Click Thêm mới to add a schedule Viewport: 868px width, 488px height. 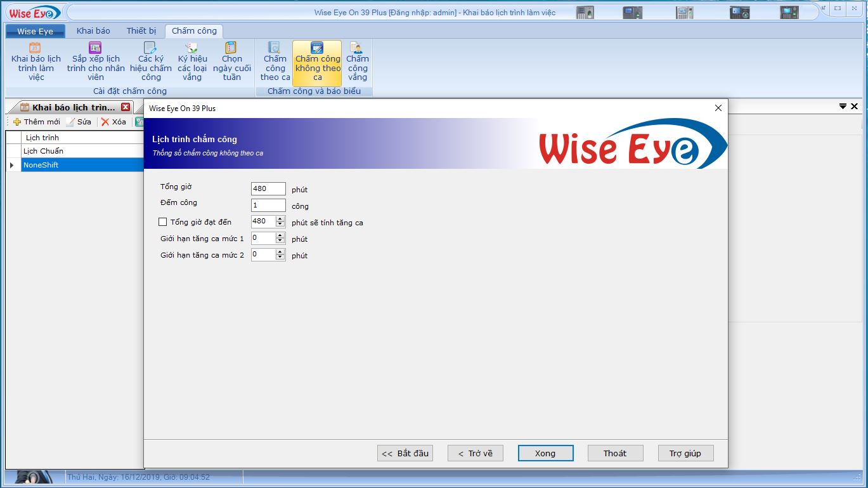point(37,122)
